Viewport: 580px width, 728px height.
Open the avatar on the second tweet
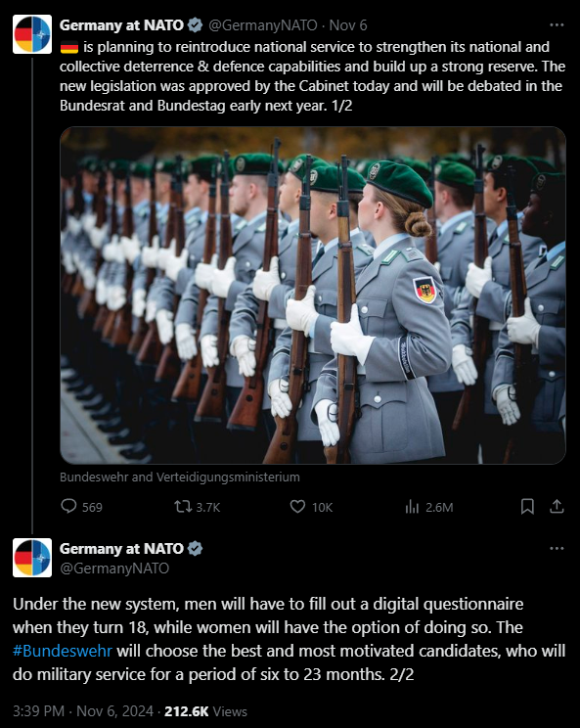pos(32,558)
